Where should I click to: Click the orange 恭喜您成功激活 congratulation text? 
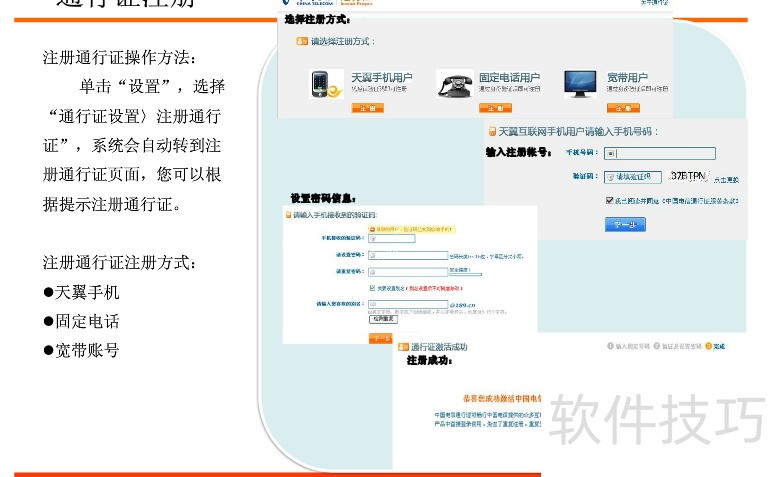coord(502,398)
